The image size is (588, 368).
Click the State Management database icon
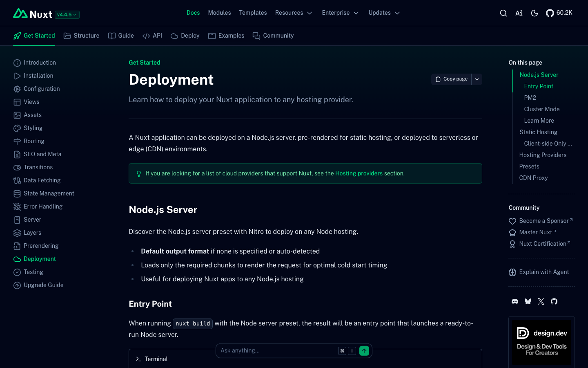pyautogui.click(x=17, y=194)
